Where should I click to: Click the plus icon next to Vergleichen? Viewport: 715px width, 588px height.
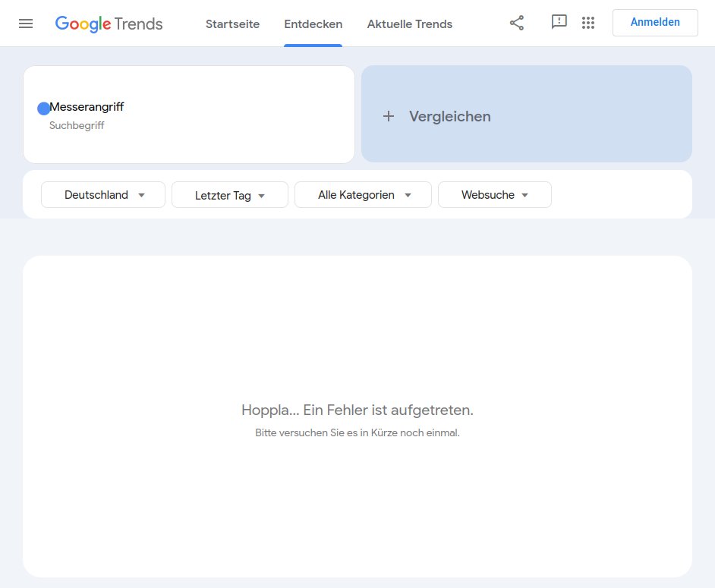tap(389, 116)
